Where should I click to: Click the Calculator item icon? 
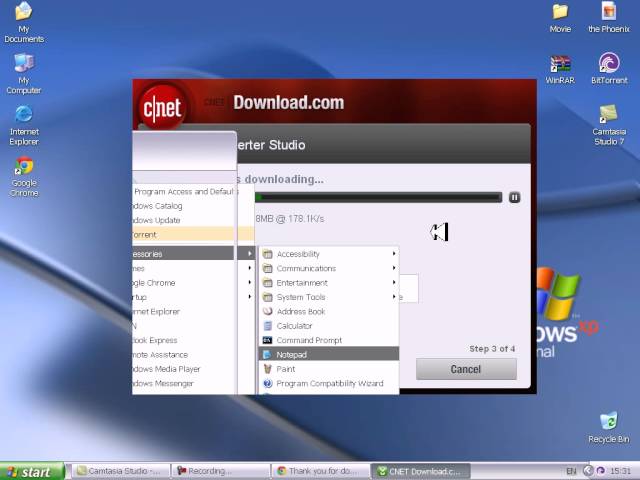[x=268, y=326]
